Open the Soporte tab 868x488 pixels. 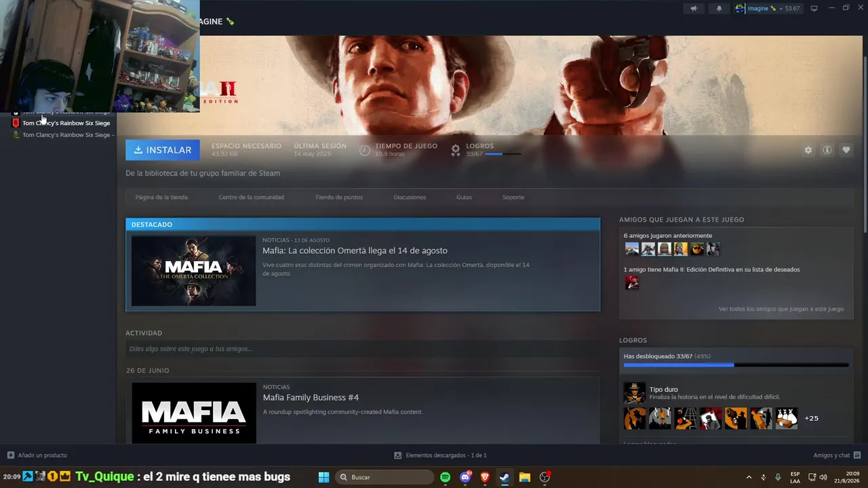(x=513, y=197)
